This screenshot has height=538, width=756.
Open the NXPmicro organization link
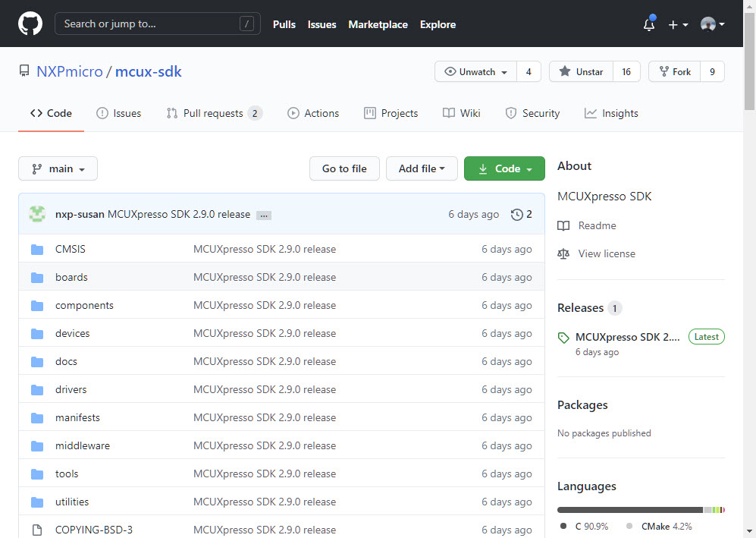point(68,71)
